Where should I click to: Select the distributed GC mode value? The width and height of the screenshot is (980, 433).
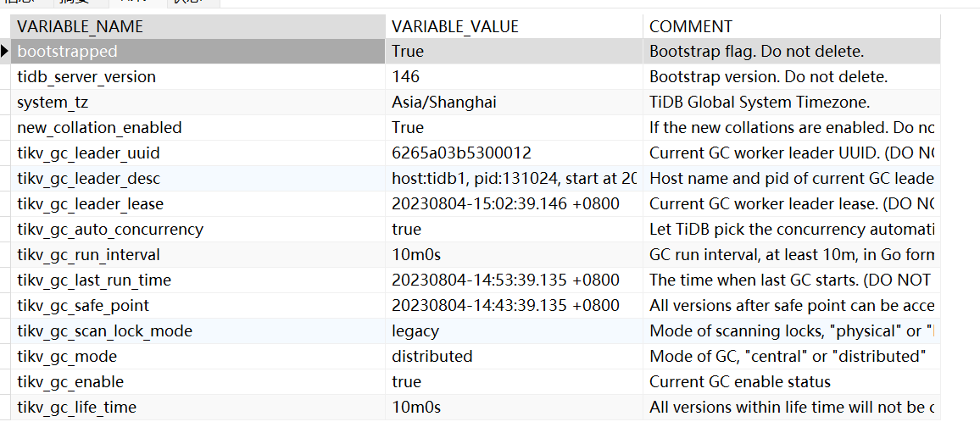[x=432, y=357]
